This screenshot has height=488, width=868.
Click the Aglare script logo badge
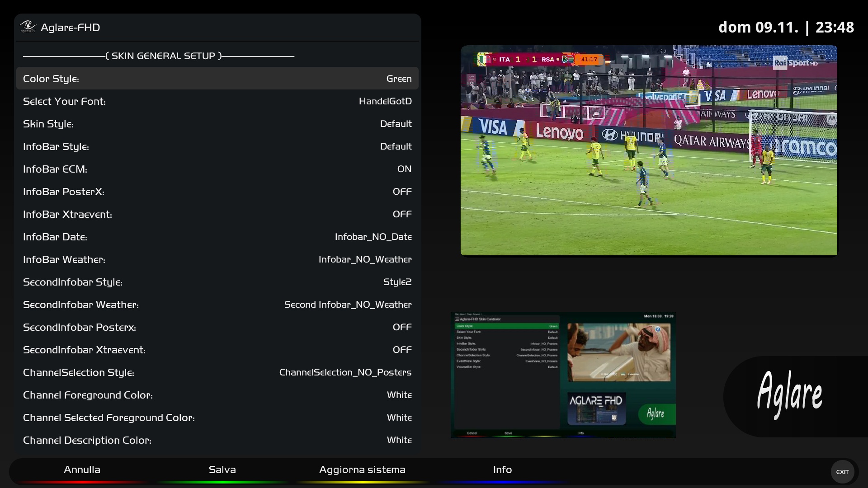[x=789, y=396]
